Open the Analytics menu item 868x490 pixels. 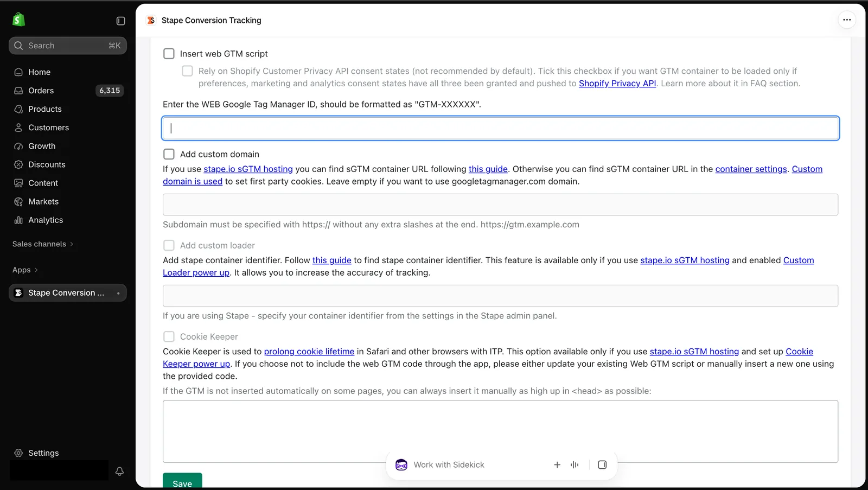(x=68, y=220)
